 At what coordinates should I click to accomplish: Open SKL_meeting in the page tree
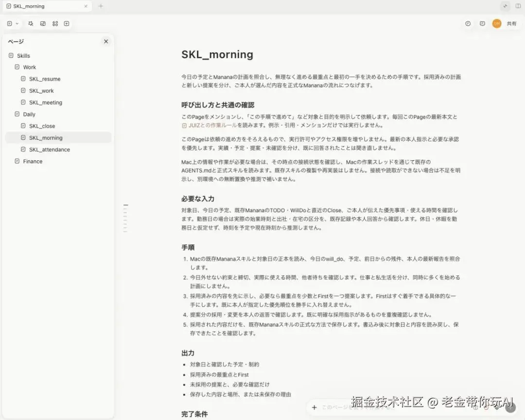[46, 102]
